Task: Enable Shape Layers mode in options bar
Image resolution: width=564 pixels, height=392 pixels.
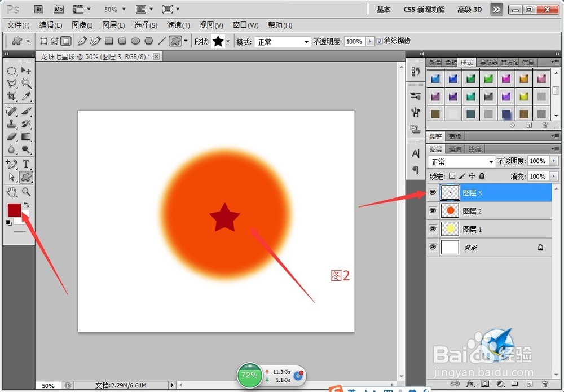Action: tap(43, 41)
